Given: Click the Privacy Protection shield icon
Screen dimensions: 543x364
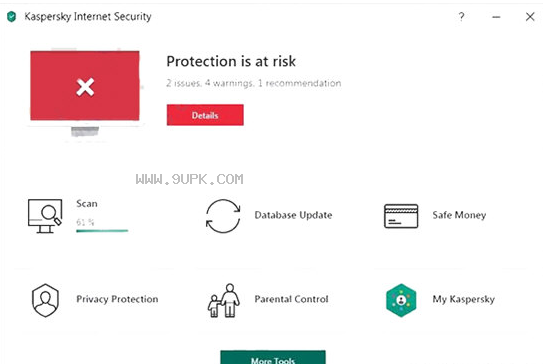Looking at the screenshot, I should tap(45, 300).
